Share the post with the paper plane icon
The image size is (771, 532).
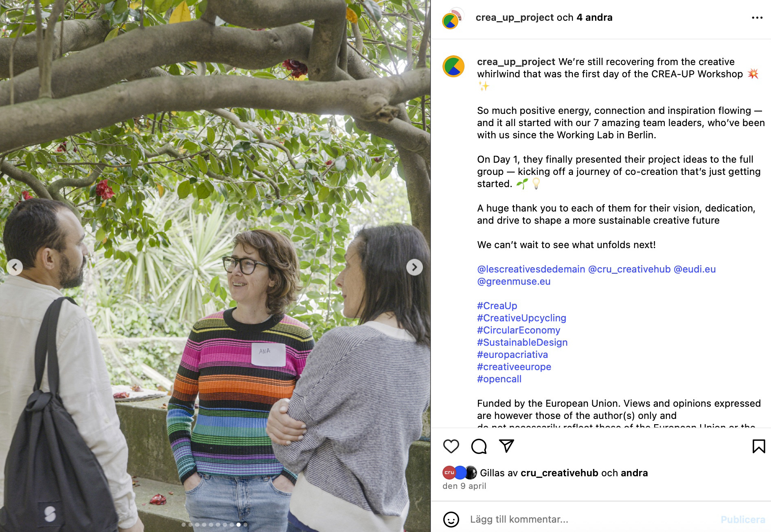click(506, 446)
